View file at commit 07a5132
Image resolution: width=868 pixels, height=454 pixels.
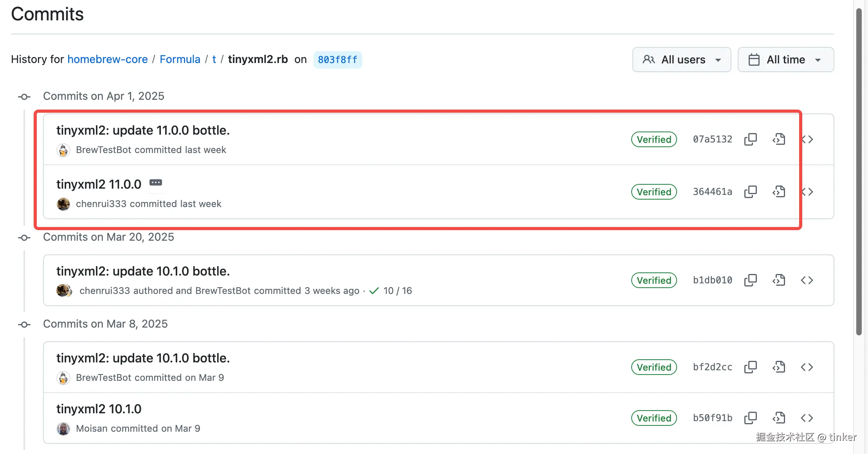(x=779, y=139)
